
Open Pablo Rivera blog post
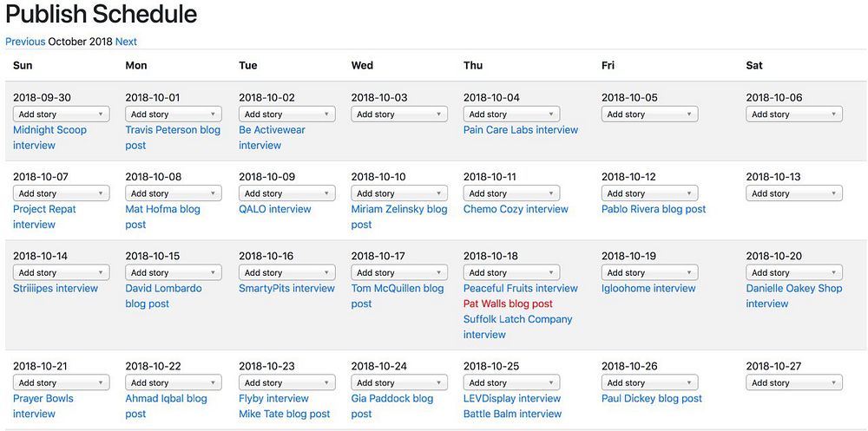coord(654,209)
